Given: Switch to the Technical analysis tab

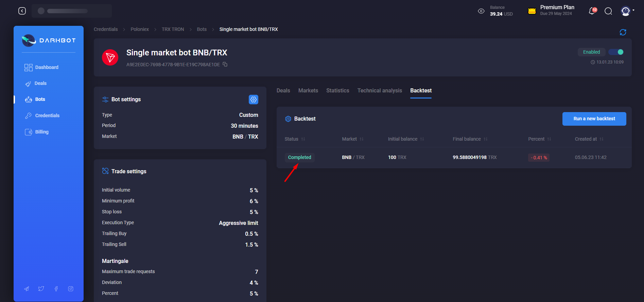Looking at the screenshot, I should pos(380,91).
